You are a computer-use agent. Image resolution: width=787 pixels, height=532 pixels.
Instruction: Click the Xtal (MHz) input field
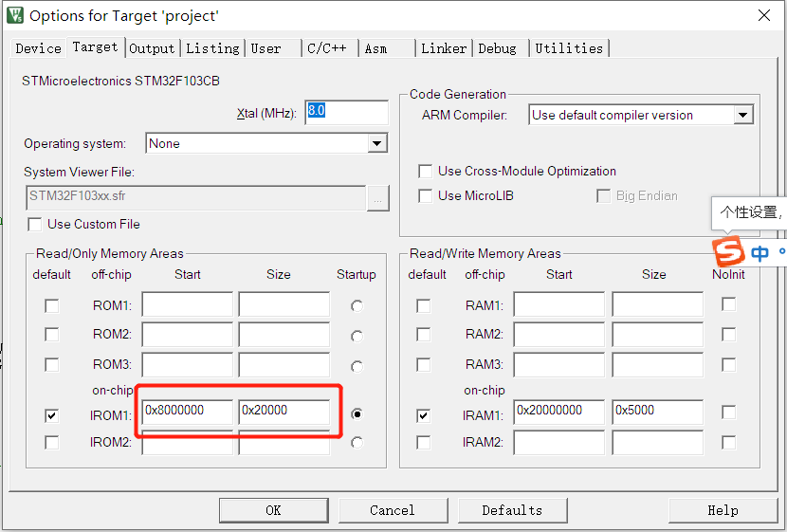[346, 113]
